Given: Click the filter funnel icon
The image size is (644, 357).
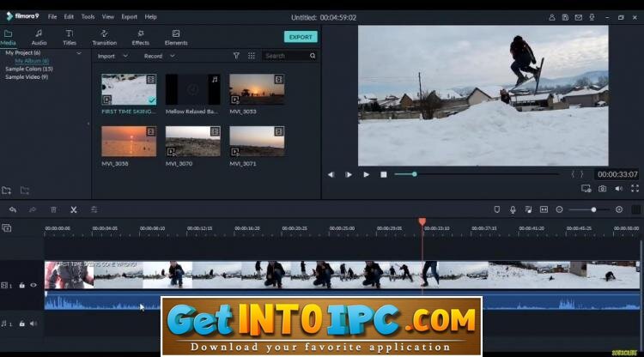Looking at the screenshot, I should 236,56.
